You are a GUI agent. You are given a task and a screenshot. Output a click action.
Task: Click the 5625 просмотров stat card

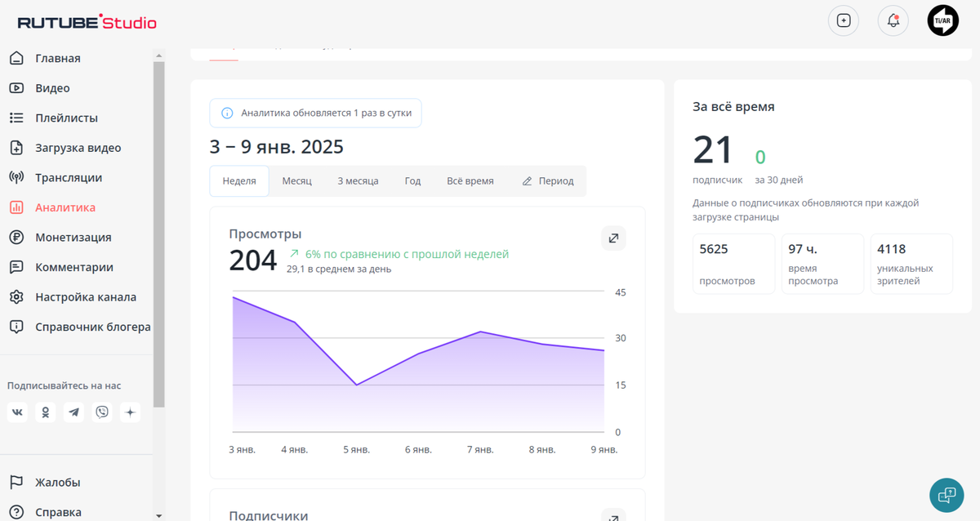[x=733, y=264]
